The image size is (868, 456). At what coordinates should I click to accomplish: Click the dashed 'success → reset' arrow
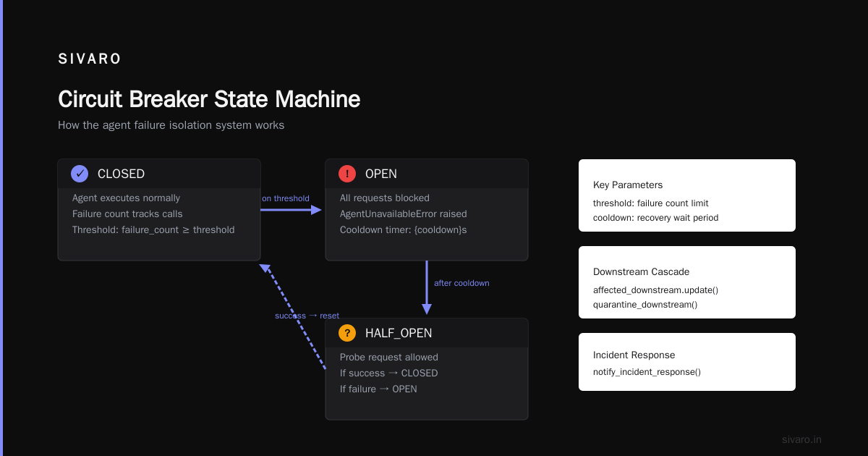pos(293,317)
